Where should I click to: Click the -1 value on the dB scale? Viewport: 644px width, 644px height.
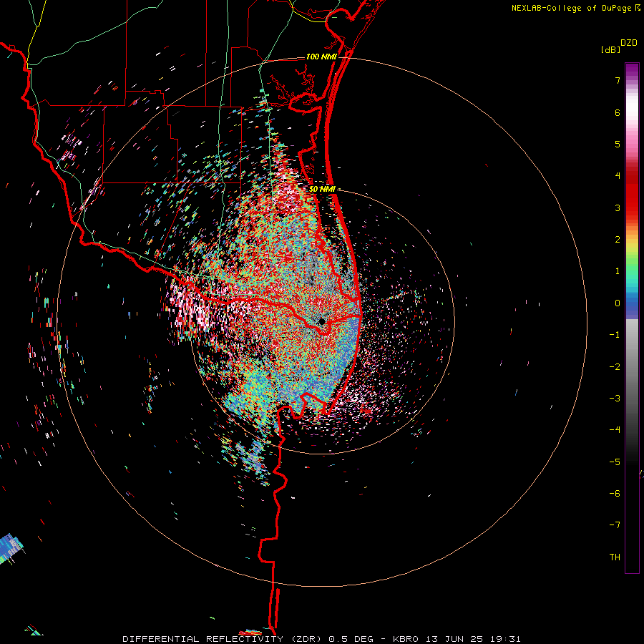click(615, 335)
